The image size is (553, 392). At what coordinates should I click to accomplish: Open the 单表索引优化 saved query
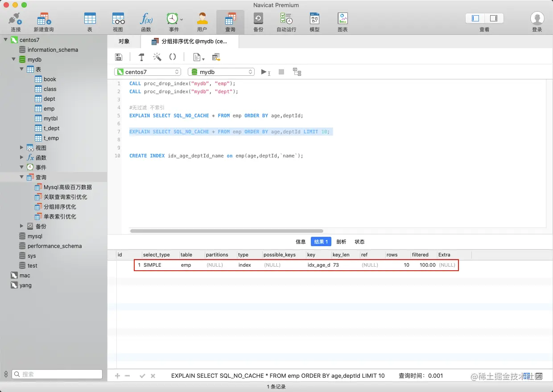point(60,216)
